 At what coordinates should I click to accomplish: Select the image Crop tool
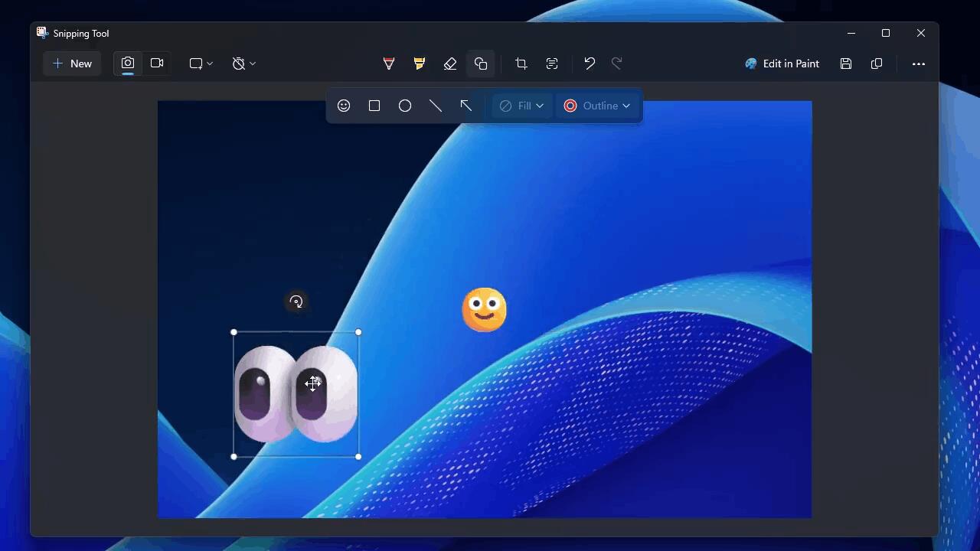pos(521,64)
